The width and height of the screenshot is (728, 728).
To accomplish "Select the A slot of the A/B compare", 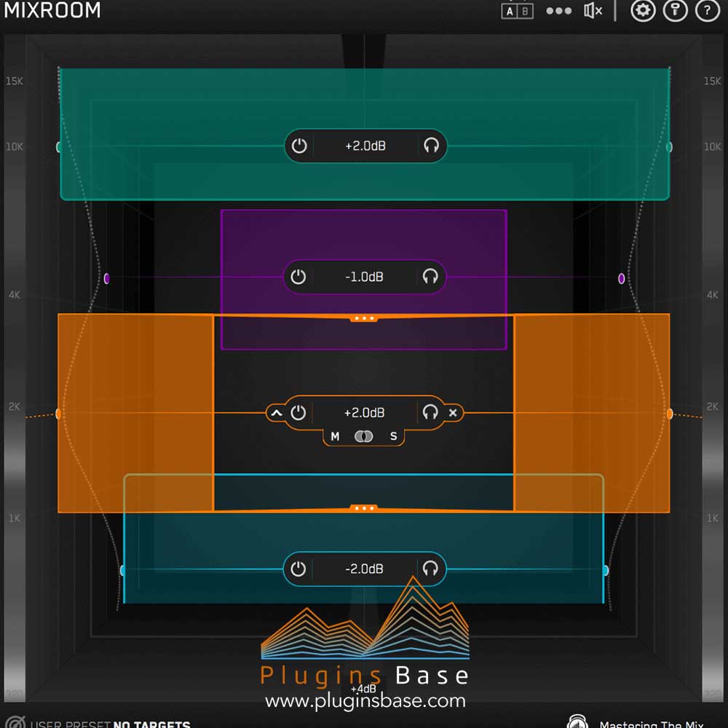I will click(510, 11).
